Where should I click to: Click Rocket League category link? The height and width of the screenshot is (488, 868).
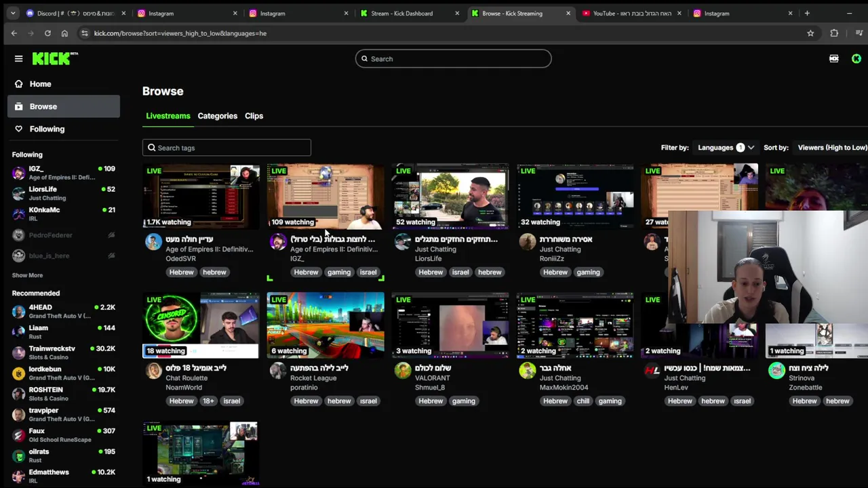click(313, 378)
